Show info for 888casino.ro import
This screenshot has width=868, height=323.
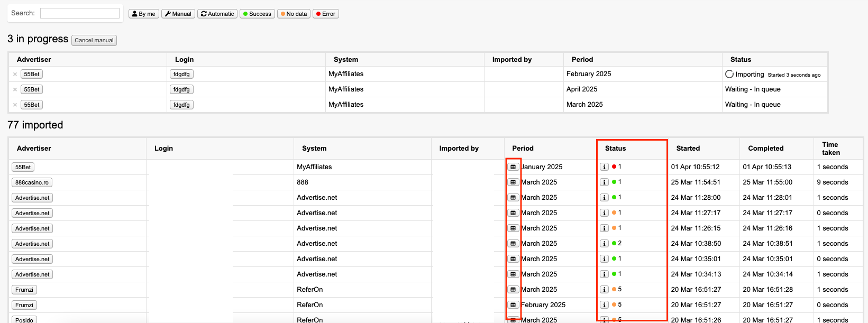(604, 182)
